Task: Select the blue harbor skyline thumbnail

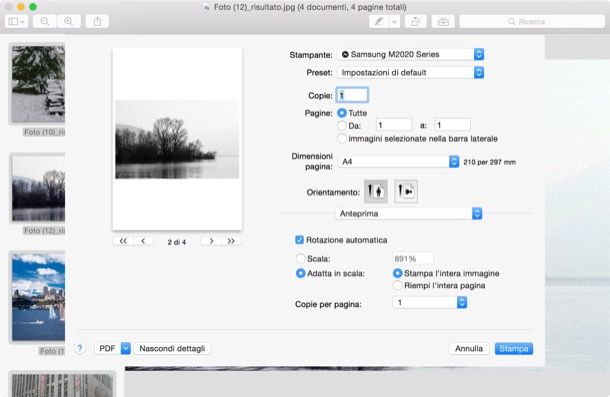Action: point(38,297)
